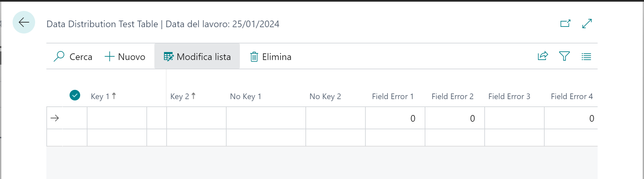
Task: Click Key 1 cell in first row
Action: [x=117, y=118]
